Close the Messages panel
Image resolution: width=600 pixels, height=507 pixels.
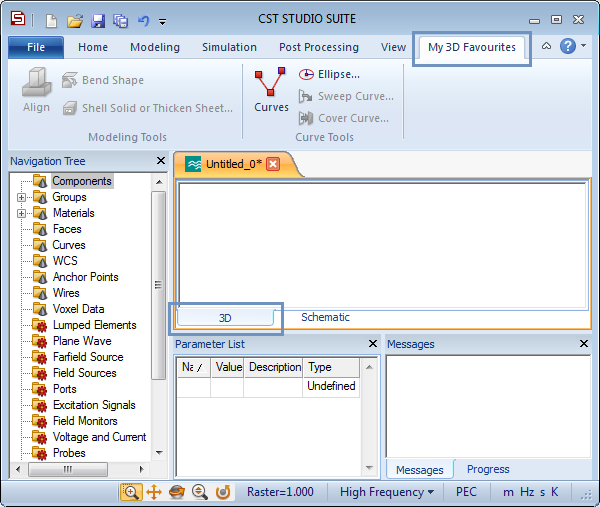tap(584, 344)
